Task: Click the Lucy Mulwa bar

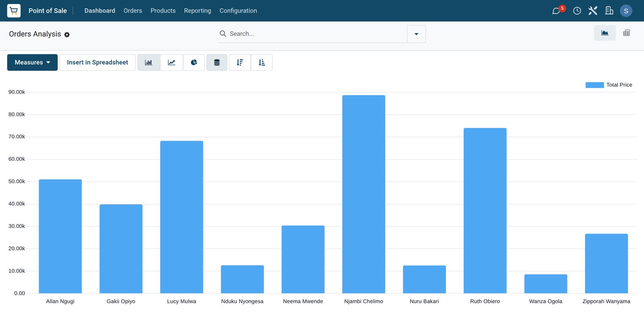Action: [182, 217]
